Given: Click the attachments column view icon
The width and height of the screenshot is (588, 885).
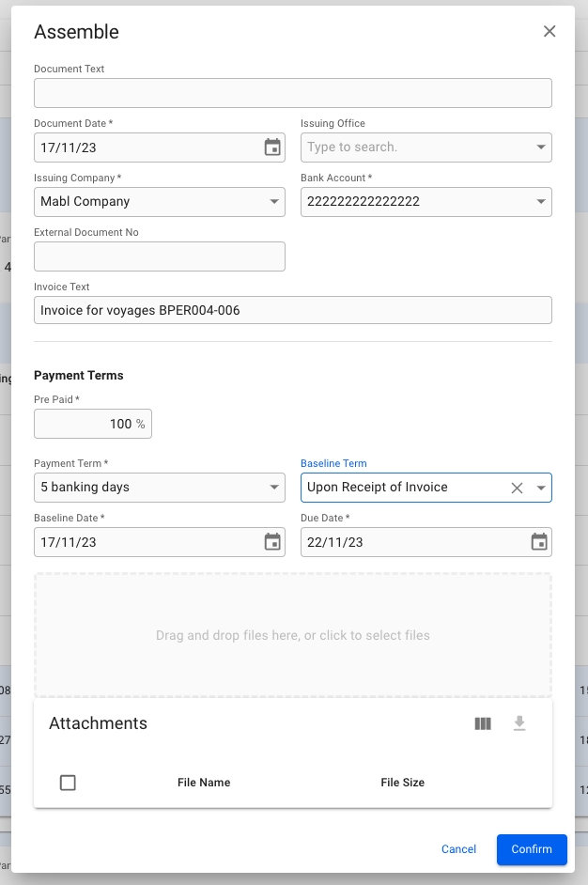Looking at the screenshot, I should tap(483, 723).
